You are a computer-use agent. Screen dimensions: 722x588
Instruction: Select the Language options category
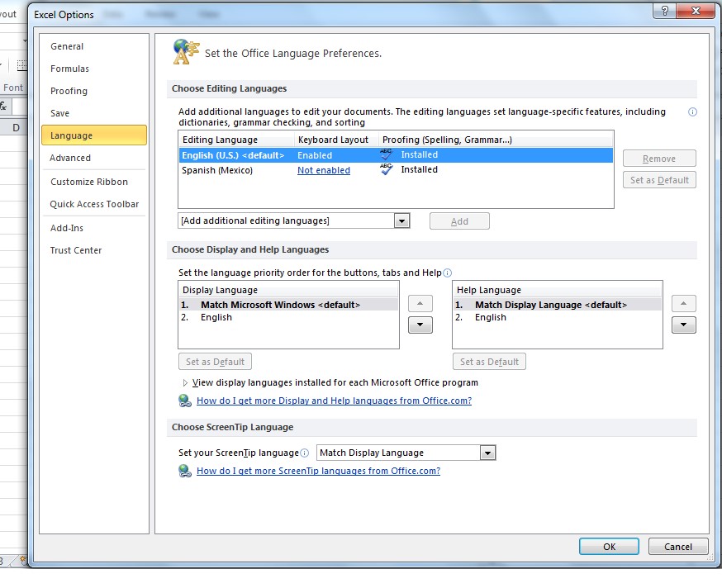[94, 135]
